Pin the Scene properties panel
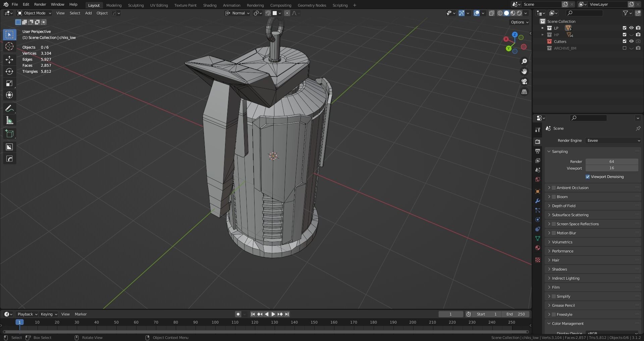Screen dimensions: 644x341 (x=638, y=128)
